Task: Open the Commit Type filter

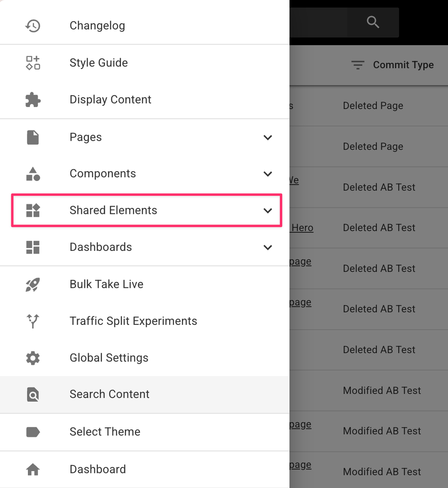Action: pos(393,65)
